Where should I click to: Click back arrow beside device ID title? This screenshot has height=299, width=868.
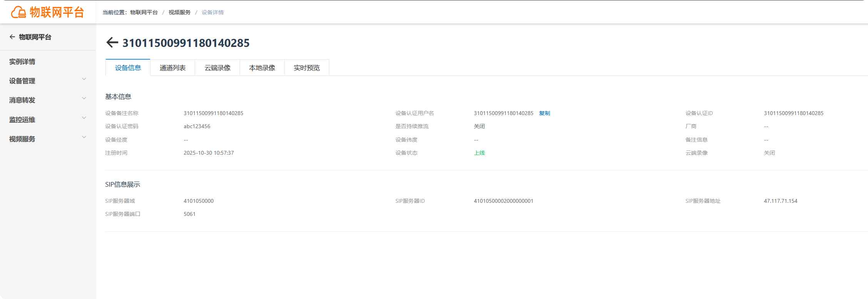pos(112,43)
